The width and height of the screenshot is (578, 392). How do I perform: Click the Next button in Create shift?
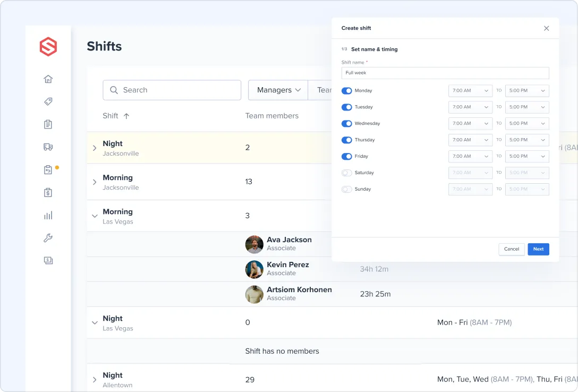pyautogui.click(x=538, y=249)
